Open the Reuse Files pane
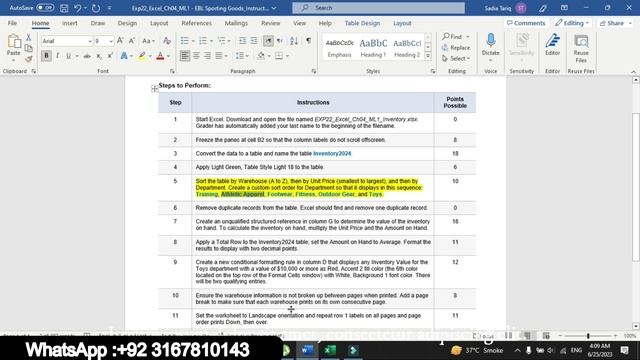This screenshot has width=640, height=360. click(x=581, y=48)
